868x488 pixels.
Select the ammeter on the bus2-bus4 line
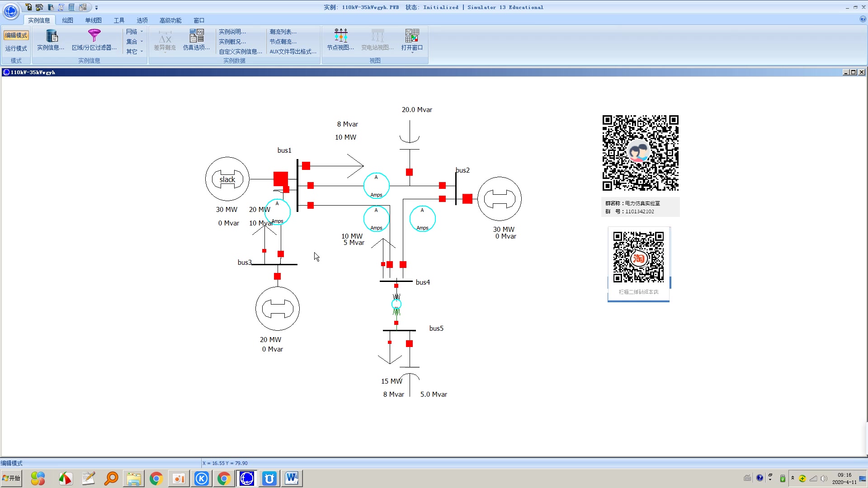tap(423, 219)
